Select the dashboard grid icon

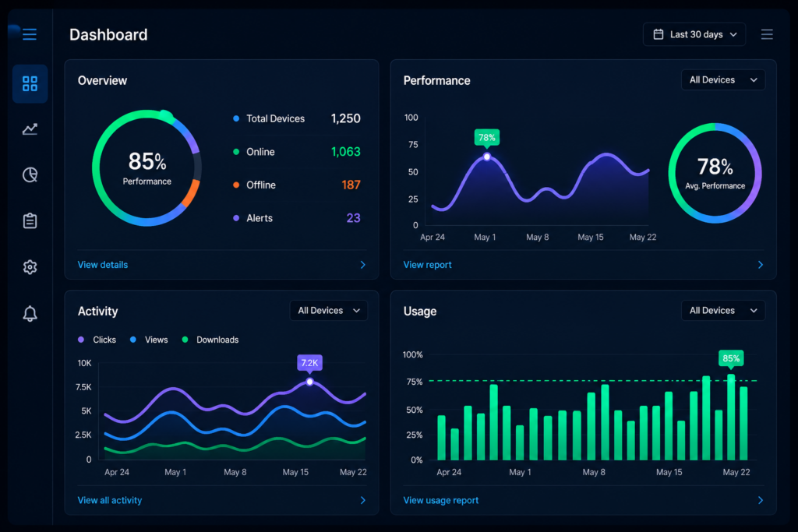coord(30,84)
